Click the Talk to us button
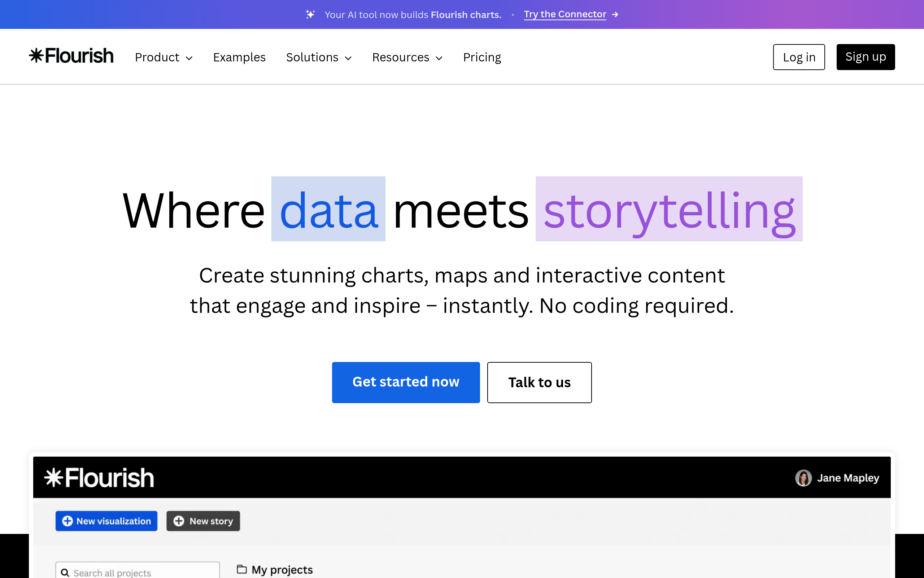 tap(540, 382)
